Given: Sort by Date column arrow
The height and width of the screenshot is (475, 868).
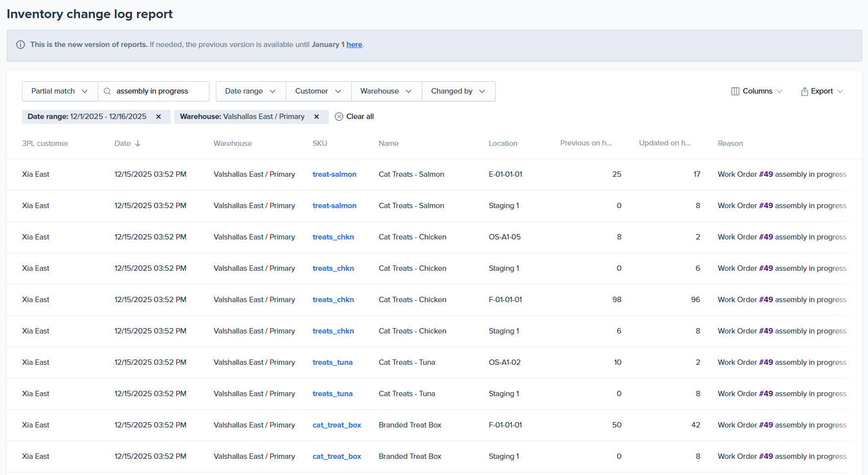Looking at the screenshot, I should (138, 143).
